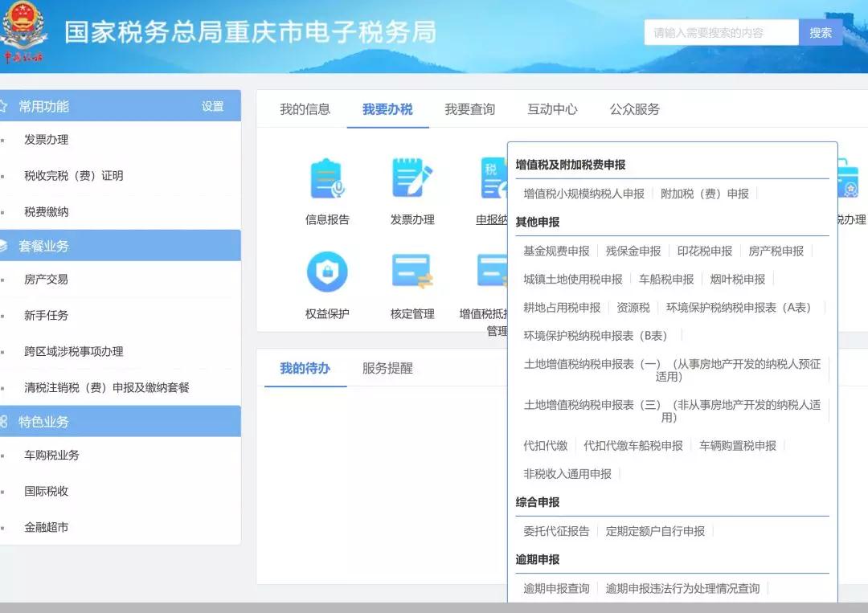Select the 我要办税 tab
This screenshot has width=868, height=613.
(387, 109)
